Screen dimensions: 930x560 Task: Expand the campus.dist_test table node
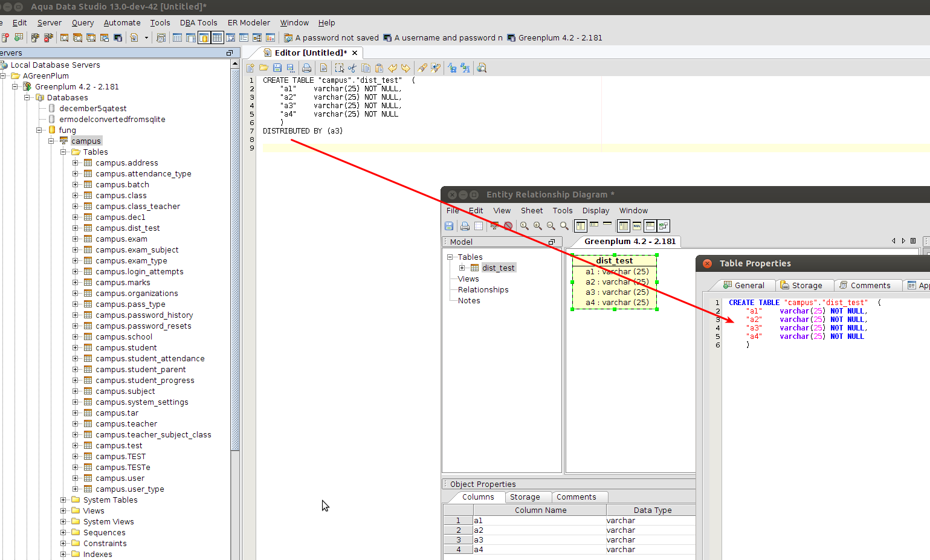click(x=76, y=228)
